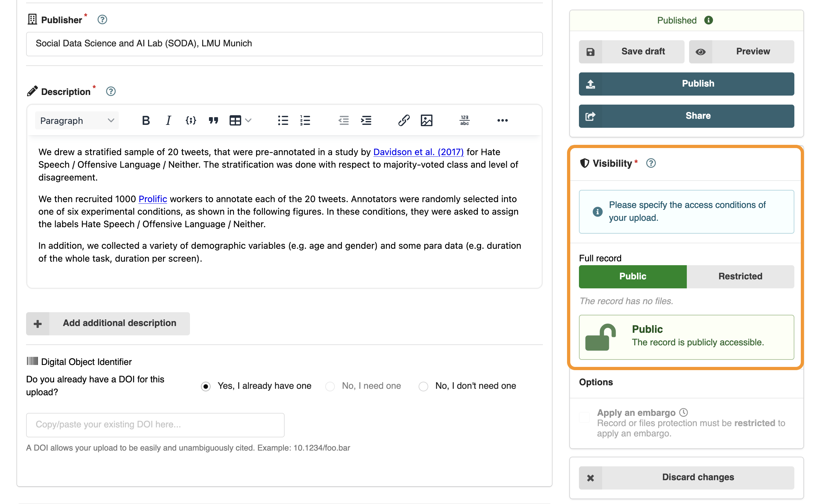Click the Save draft button

click(631, 52)
